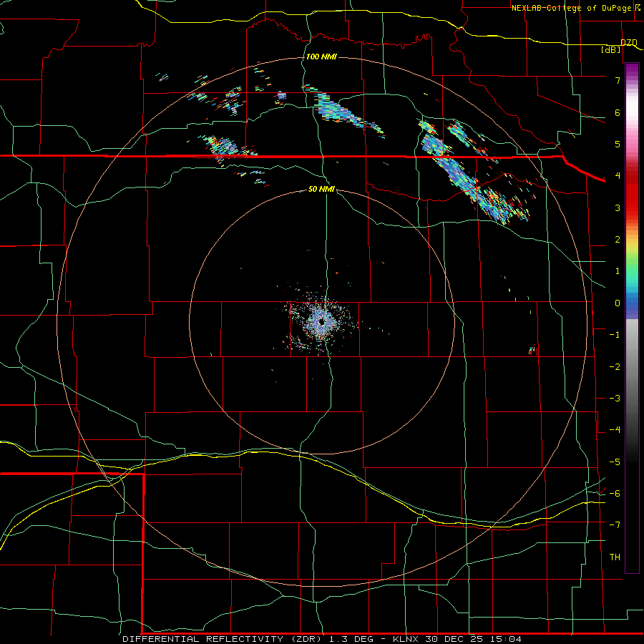Click the [dB] units label
Image resolution: width=644 pixels, height=644 pixels.
[611, 49]
